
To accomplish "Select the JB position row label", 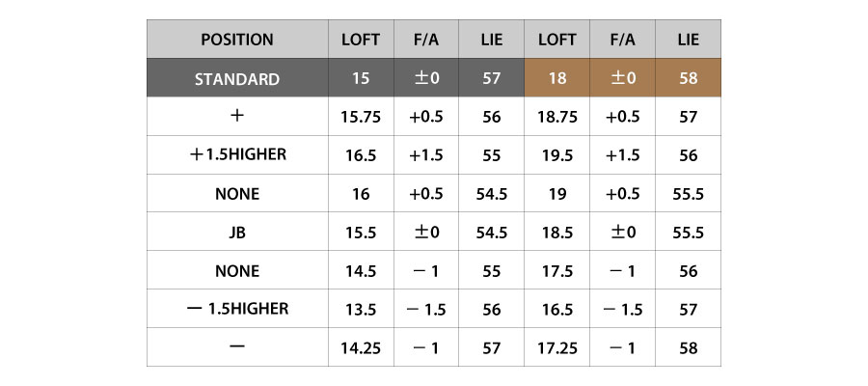I will pos(236,233).
